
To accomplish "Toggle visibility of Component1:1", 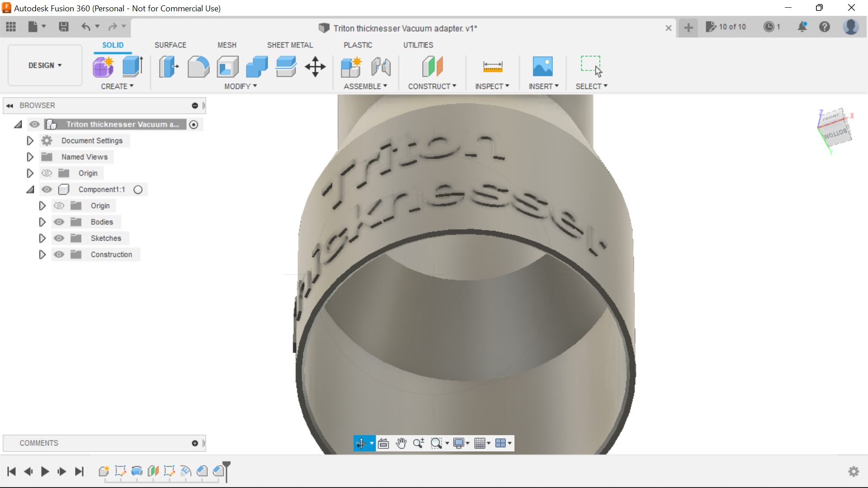I will click(x=47, y=189).
